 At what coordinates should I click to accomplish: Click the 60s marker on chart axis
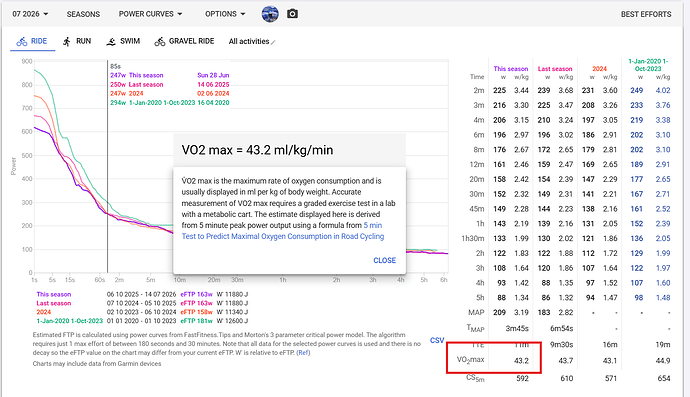[100, 280]
